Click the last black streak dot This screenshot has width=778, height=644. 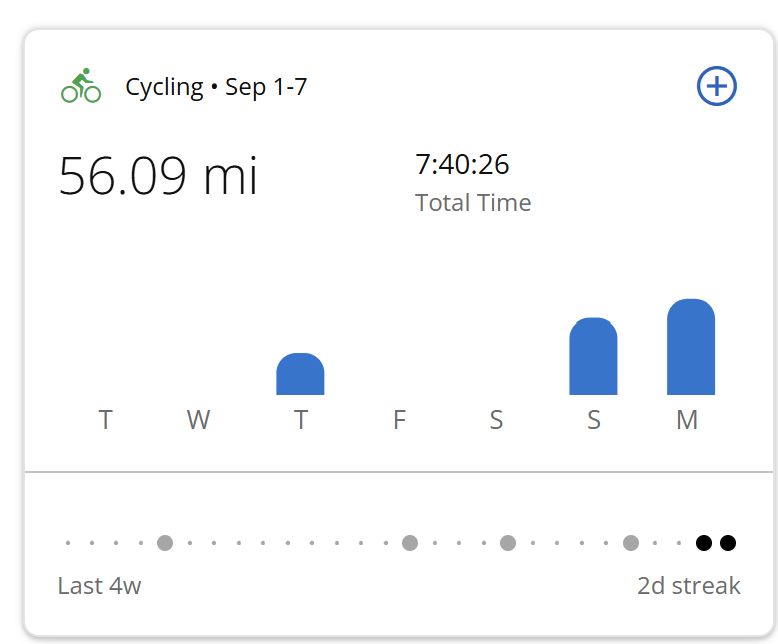coord(728,543)
